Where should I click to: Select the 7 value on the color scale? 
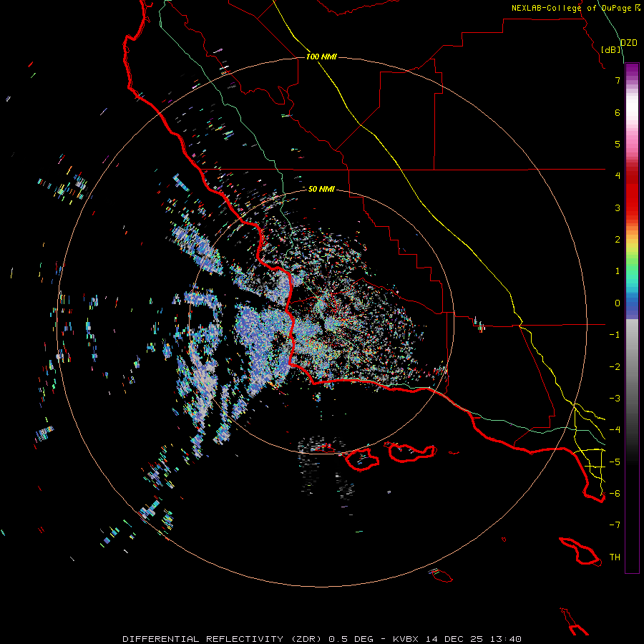tap(618, 80)
